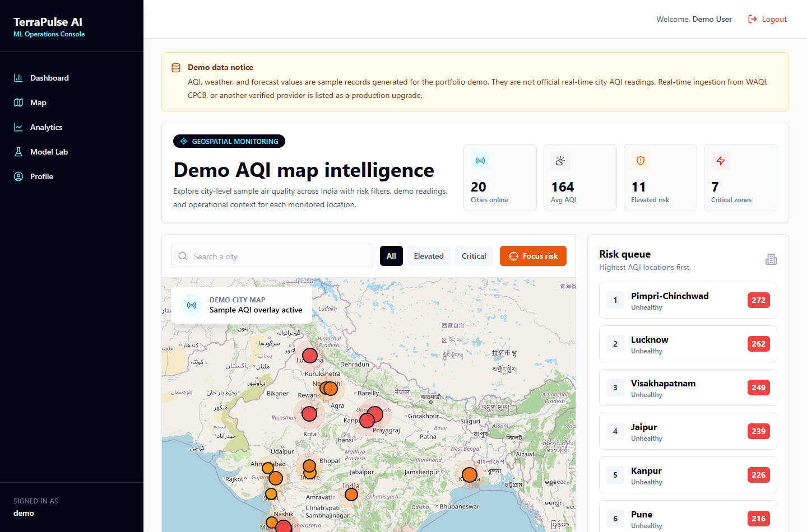Click the Elevated risk value 11
The height and width of the screenshot is (532, 807).
pos(638,187)
